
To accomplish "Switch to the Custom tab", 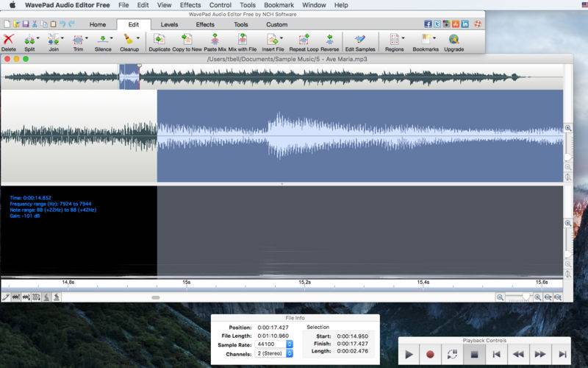I will point(277,24).
